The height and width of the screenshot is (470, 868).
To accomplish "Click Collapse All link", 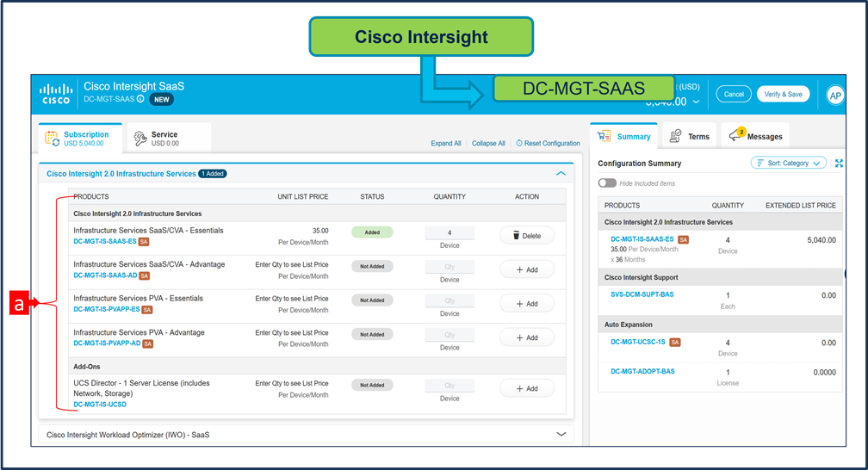I will [x=488, y=144].
